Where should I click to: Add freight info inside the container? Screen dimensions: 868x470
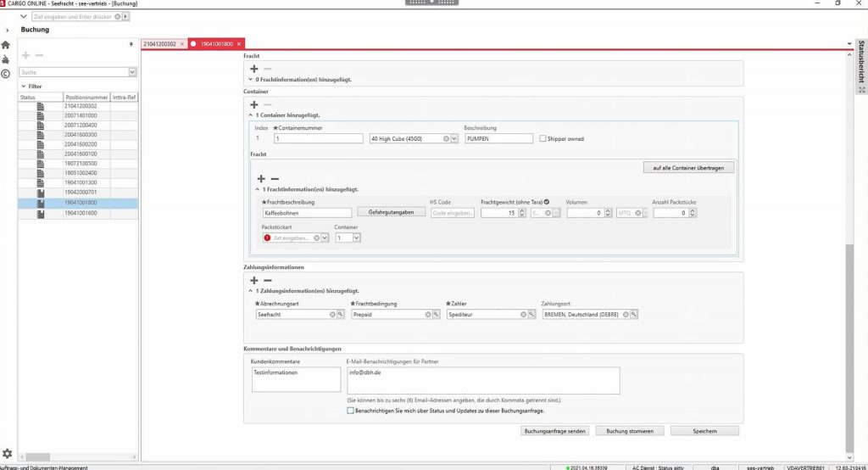coord(261,178)
